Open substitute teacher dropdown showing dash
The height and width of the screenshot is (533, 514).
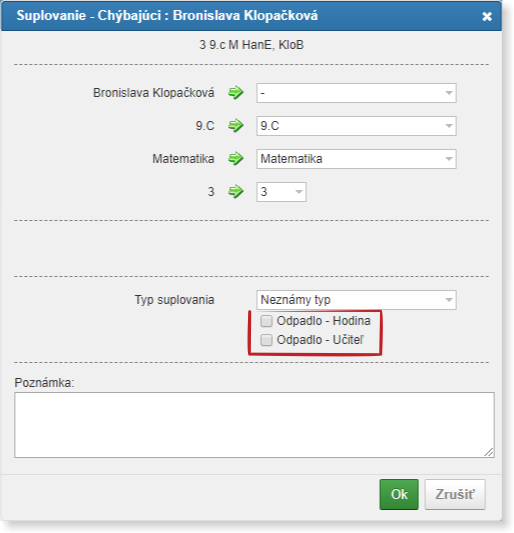pos(356,93)
